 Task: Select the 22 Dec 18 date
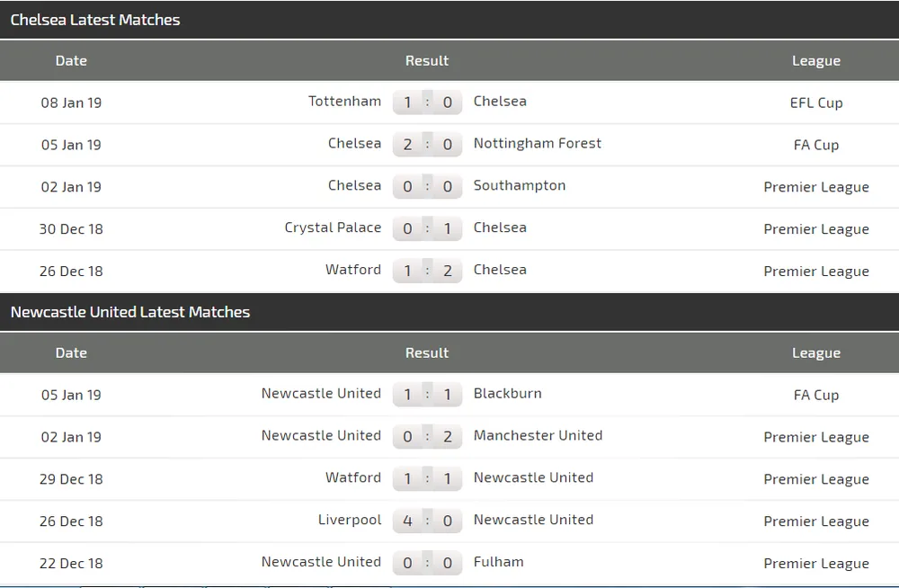[x=71, y=564]
